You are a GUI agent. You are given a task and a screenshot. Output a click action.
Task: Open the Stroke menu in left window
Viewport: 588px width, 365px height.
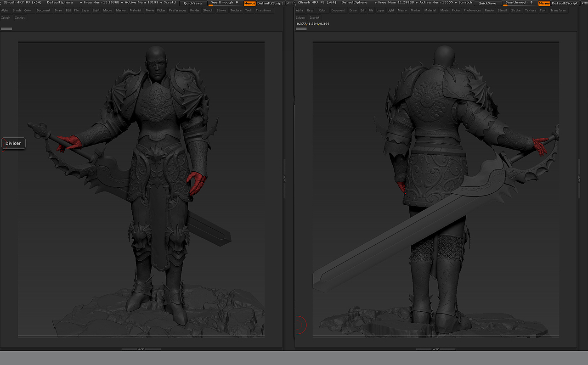[221, 10]
